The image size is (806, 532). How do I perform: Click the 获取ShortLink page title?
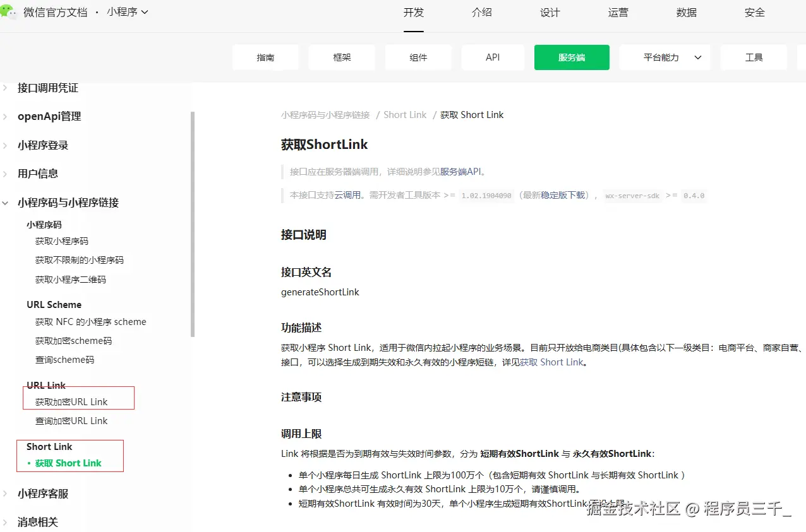click(325, 145)
